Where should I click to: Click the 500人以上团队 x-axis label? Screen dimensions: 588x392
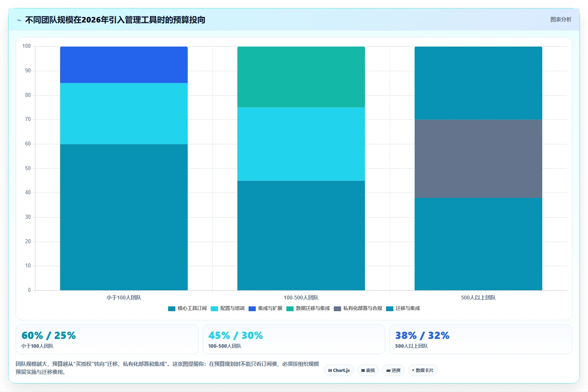(478, 298)
